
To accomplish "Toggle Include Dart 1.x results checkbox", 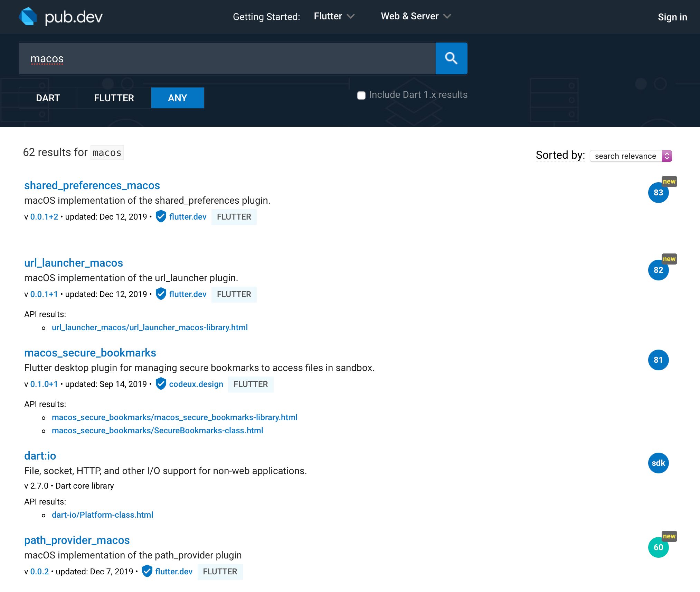I will (361, 95).
